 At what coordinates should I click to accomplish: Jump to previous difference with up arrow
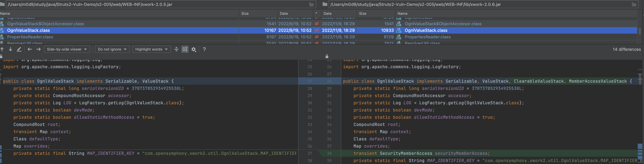(x=2, y=49)
